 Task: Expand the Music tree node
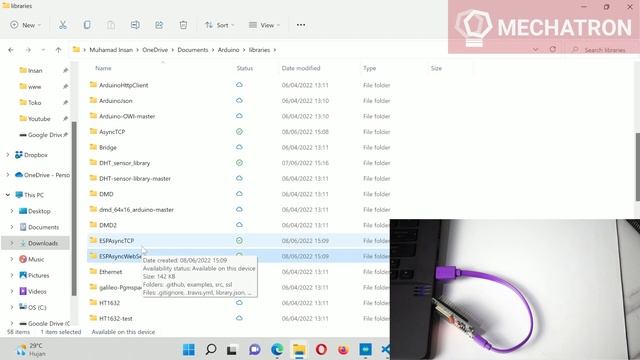pos(12,259)
